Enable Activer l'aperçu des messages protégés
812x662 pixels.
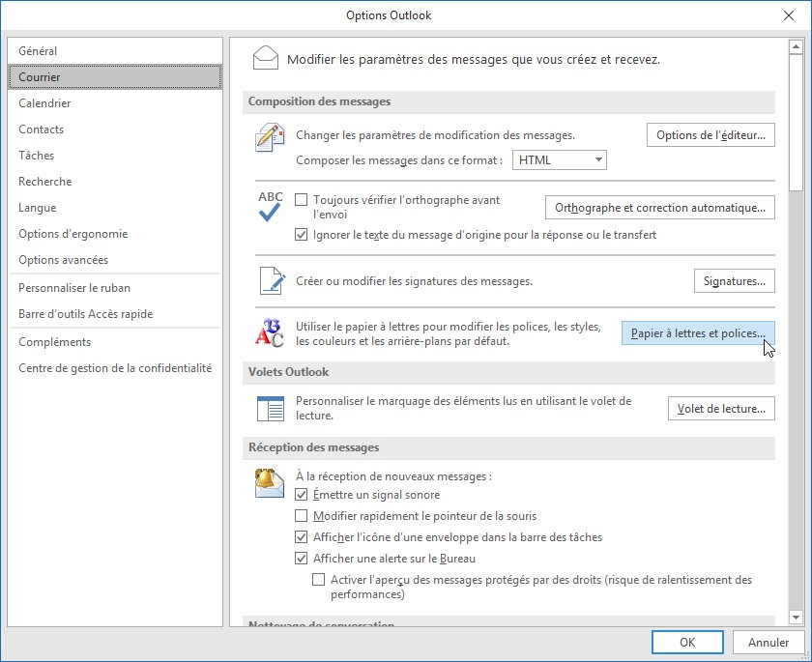click(x=318, y=579)
